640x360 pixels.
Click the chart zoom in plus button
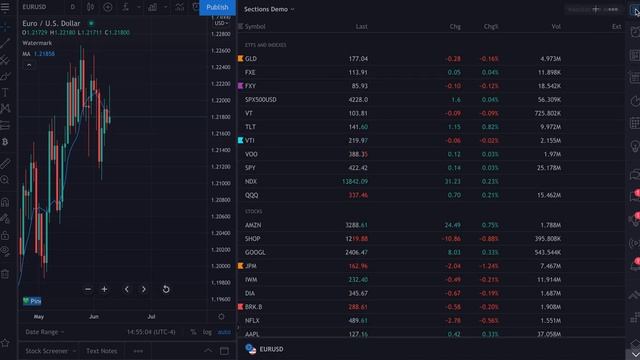tap(104, 289)
